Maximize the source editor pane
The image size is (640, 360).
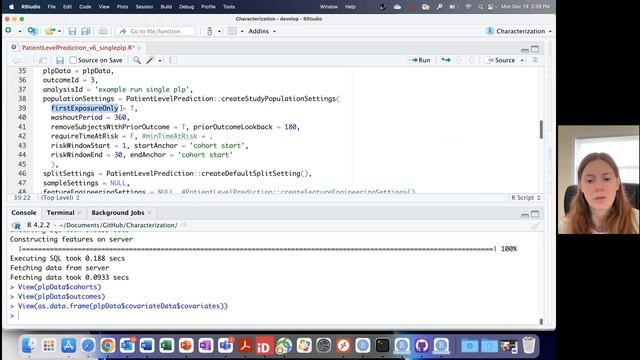click(535, 49)
